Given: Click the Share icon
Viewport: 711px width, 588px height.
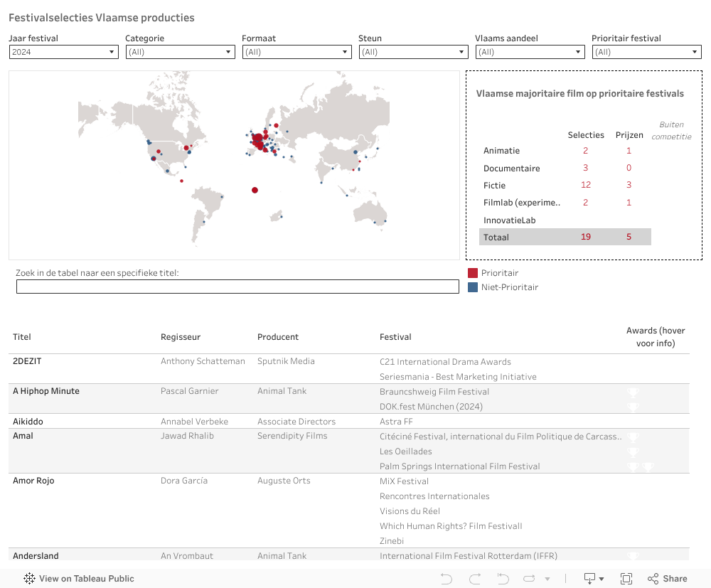Looking at the screenshot, I should pyautogui.click(x=665, y=579).
